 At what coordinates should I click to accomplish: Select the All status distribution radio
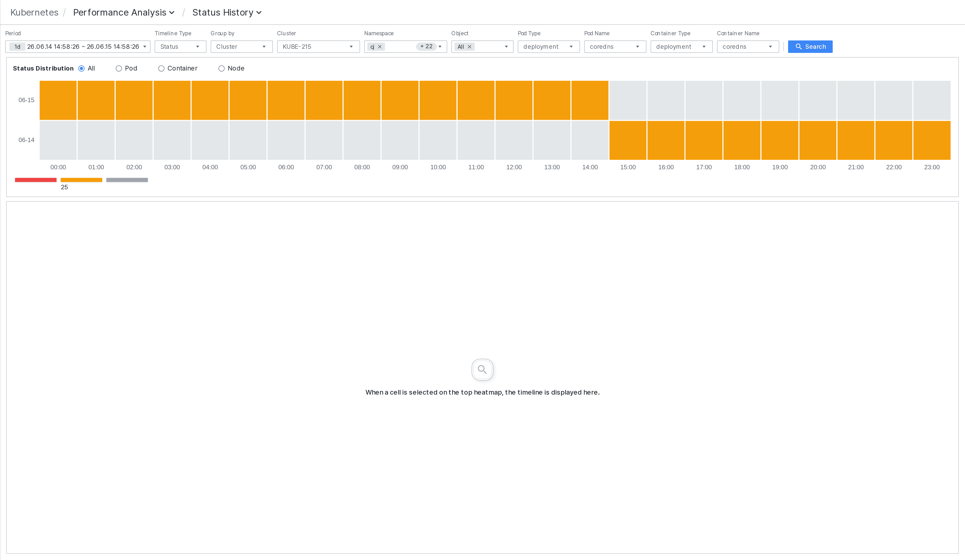[81, 68]
